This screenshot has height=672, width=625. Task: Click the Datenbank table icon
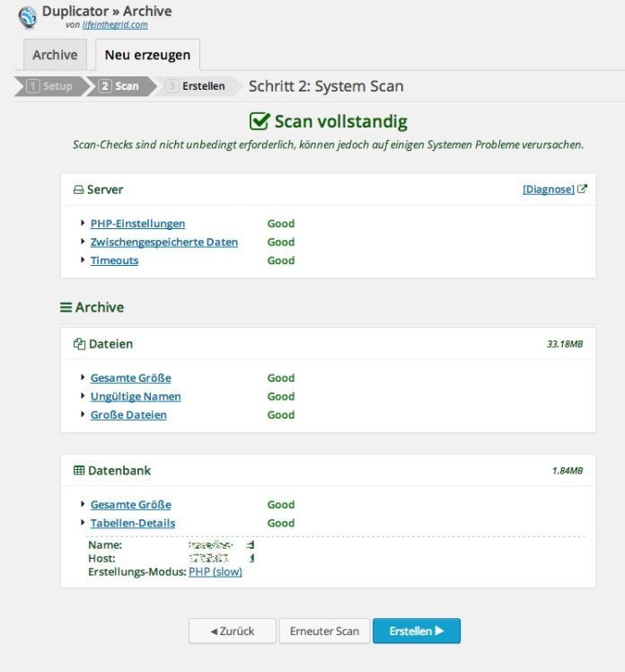coord(79,471)
